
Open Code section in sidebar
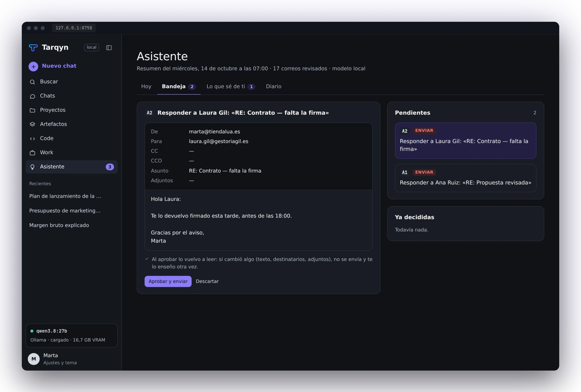pos(72,138)
